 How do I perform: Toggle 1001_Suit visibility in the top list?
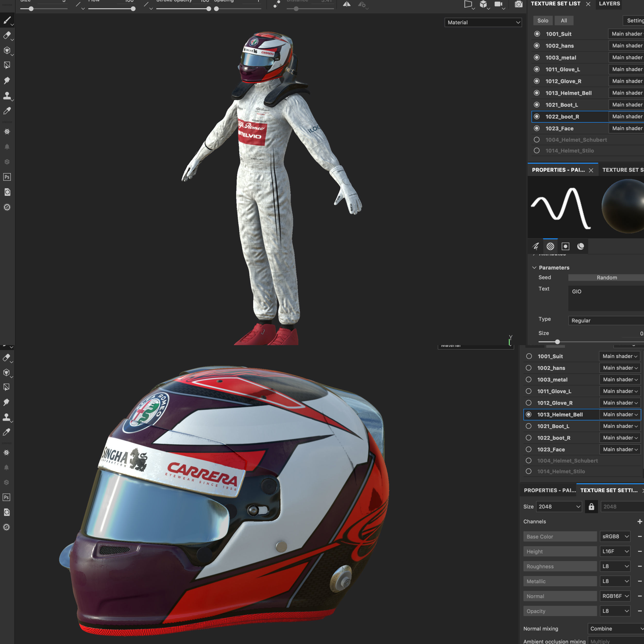(x=537, y=34)
